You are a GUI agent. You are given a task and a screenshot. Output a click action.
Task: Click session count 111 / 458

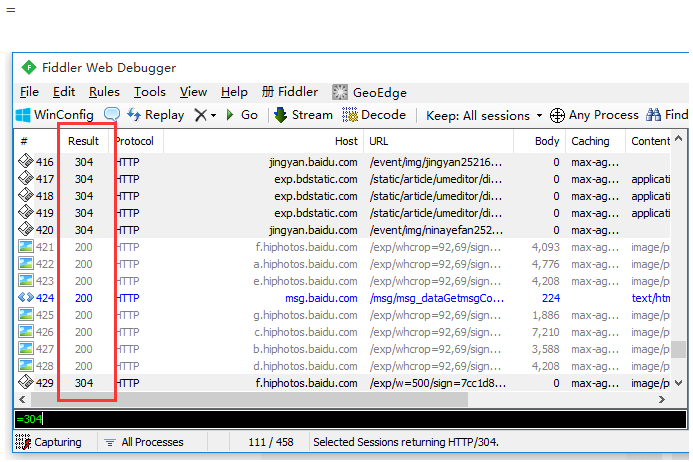point(270,442)
